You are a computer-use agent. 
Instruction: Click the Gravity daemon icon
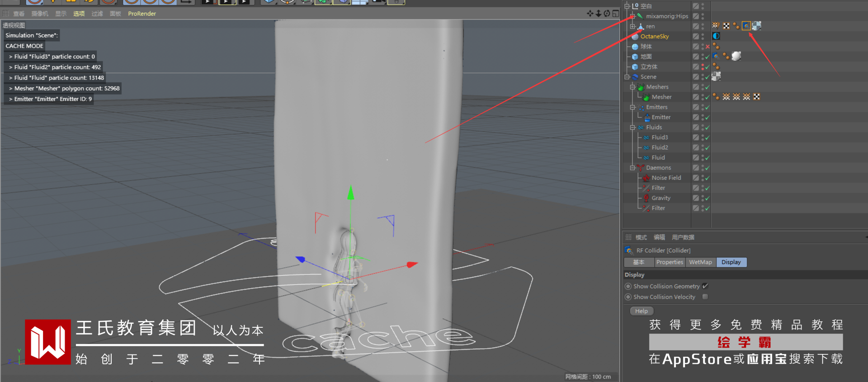[x=646, y=198]
